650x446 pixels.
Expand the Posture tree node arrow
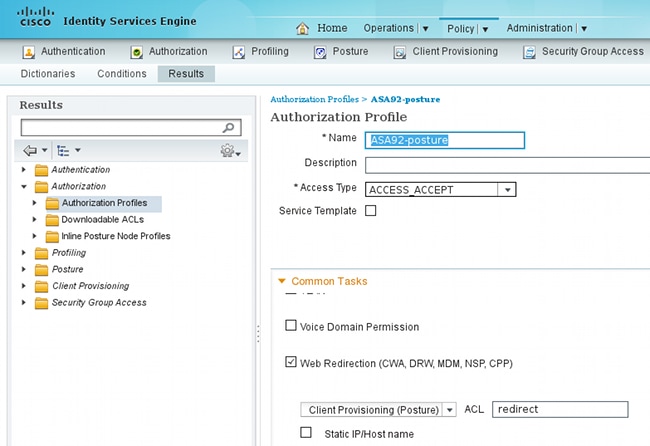pos(24,269)
